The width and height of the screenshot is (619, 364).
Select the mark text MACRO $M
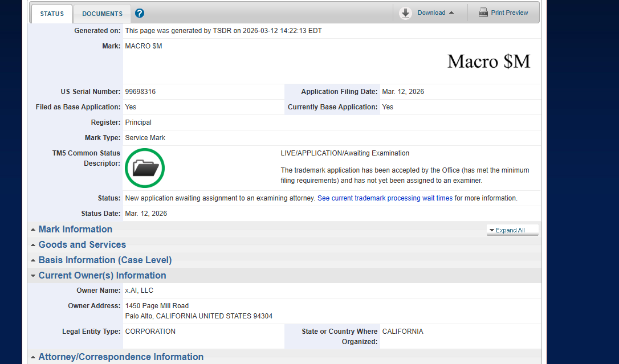tap(143, 46)
